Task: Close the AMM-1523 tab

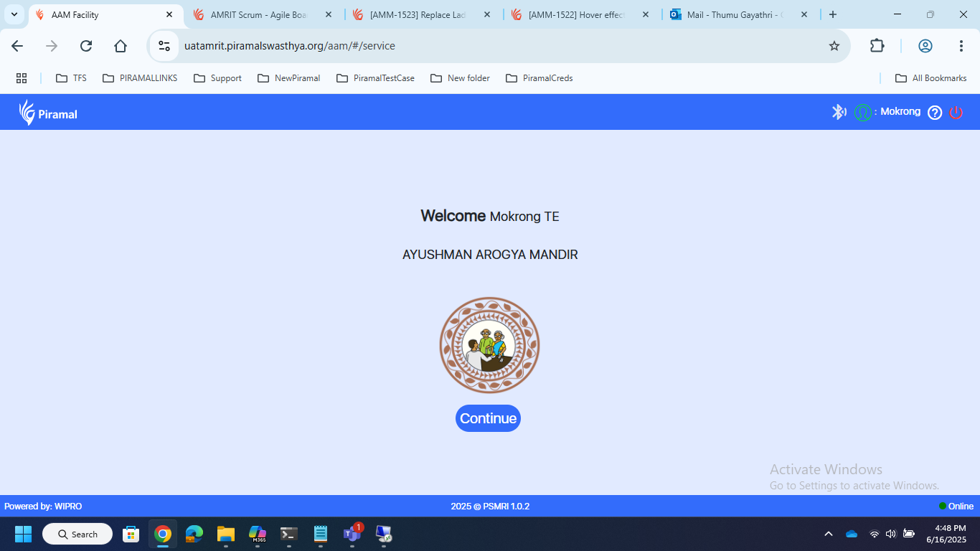Action: tap(487, 14)
